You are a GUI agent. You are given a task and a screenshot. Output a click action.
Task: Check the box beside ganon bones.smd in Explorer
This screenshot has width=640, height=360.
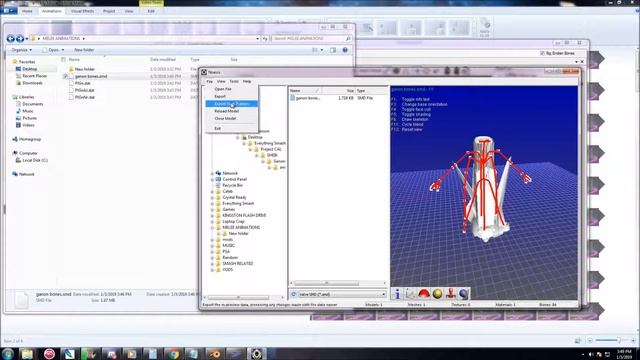pos(65,76)
